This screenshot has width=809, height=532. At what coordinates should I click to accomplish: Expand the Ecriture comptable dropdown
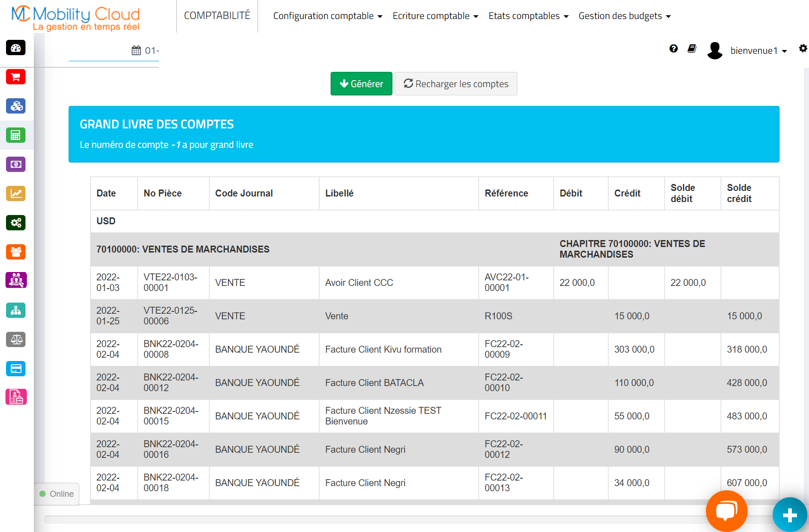pyautogui.click(x=435, y=16)
